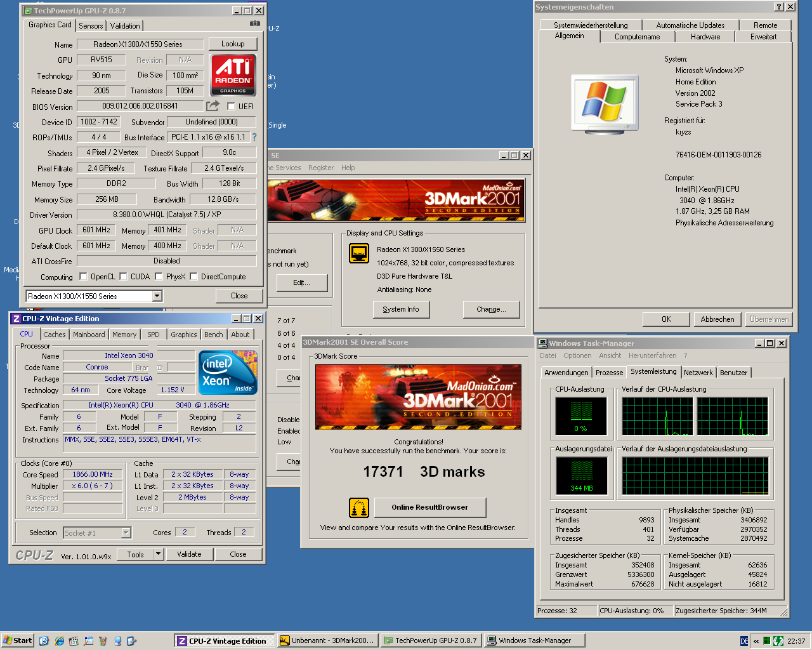The image size is (812, 650).
Task: Click the Driver Version field in GPU-Z
Action: [x=167, y=215]
